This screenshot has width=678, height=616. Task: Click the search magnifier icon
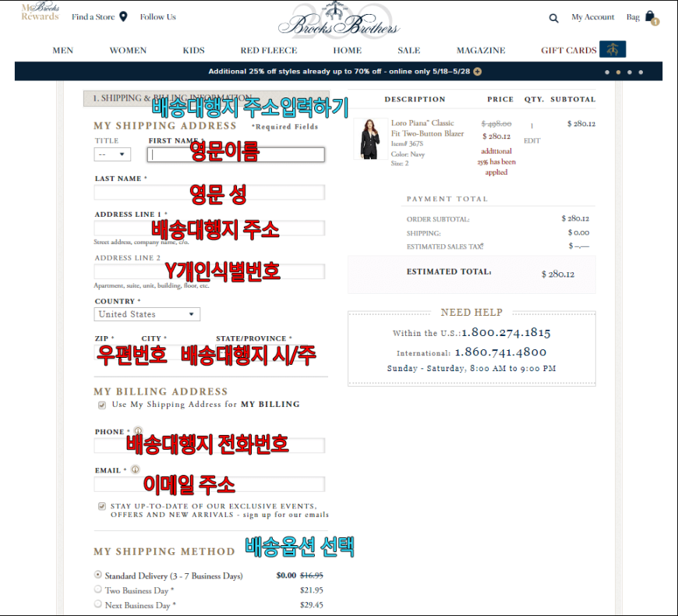point(553,18)
